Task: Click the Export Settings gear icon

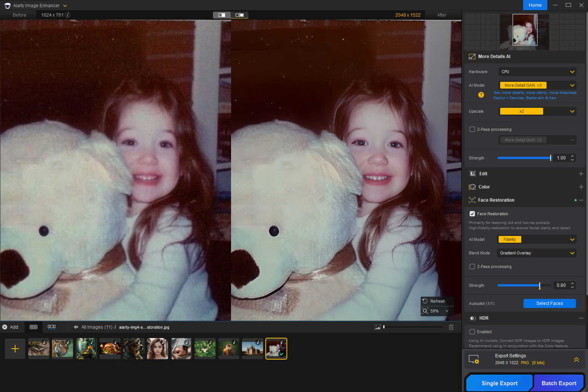Action: (x=474, y=359)
